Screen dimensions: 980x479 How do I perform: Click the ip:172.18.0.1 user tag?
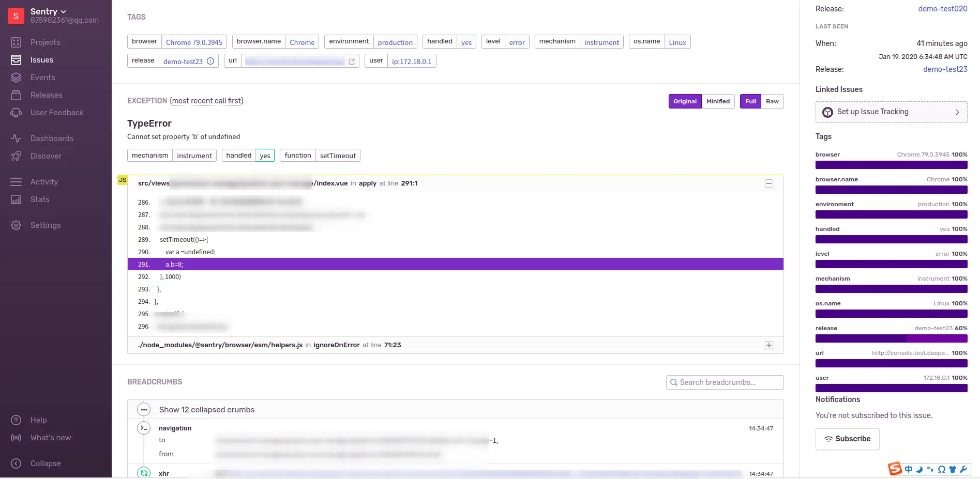point(412,61)
